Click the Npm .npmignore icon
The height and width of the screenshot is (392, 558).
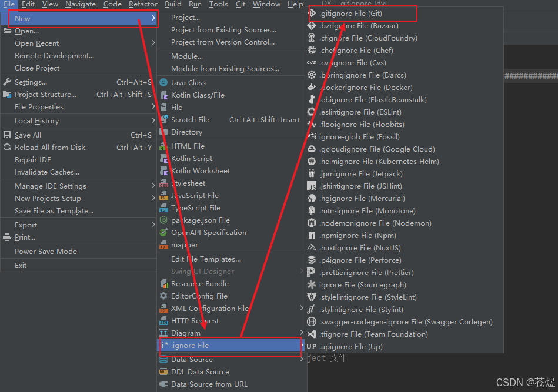pos(312,236)
